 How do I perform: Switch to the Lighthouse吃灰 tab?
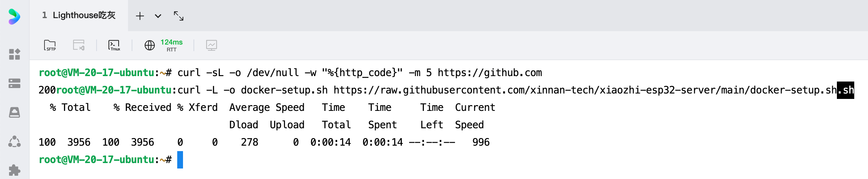pos(79,15)
